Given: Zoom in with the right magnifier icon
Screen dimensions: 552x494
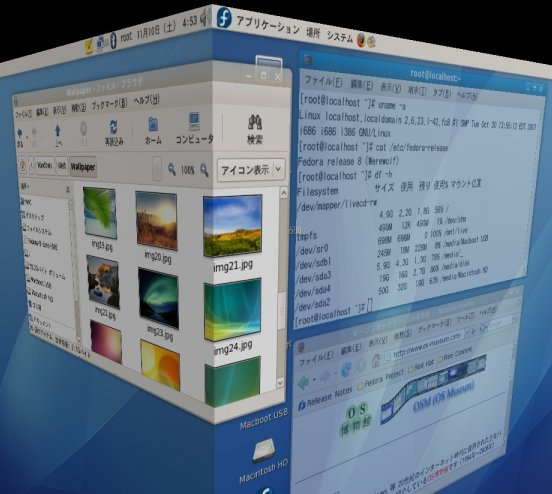Looking at the screenshot, I should [x=204, y=170].
